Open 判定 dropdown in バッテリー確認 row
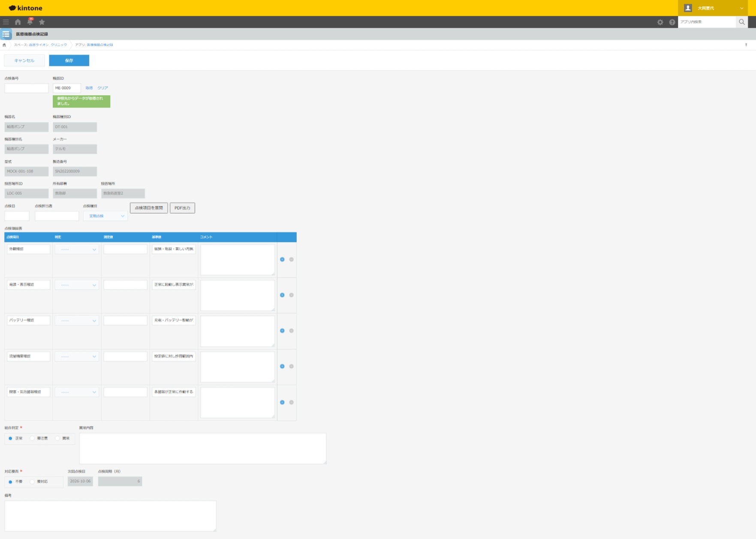The width and height of the screenshot is (756, 539). tap(77, 321)
